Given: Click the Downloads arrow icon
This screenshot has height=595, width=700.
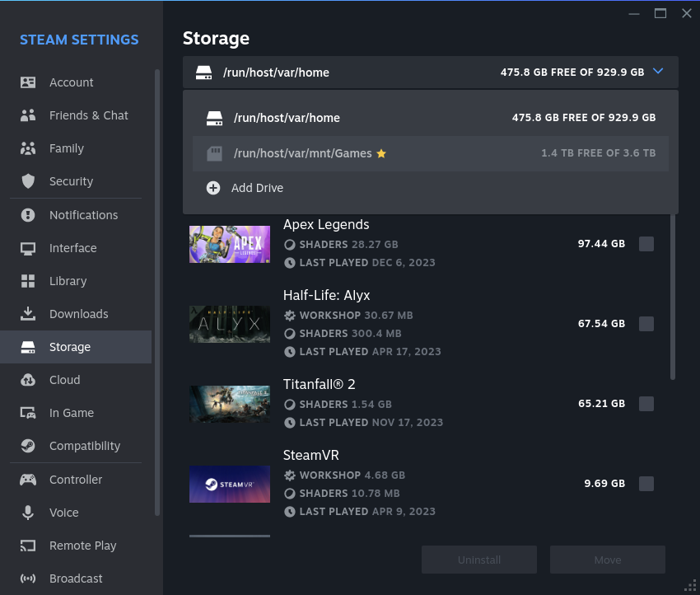Looking at the screenshot, I should pos(28,314).
